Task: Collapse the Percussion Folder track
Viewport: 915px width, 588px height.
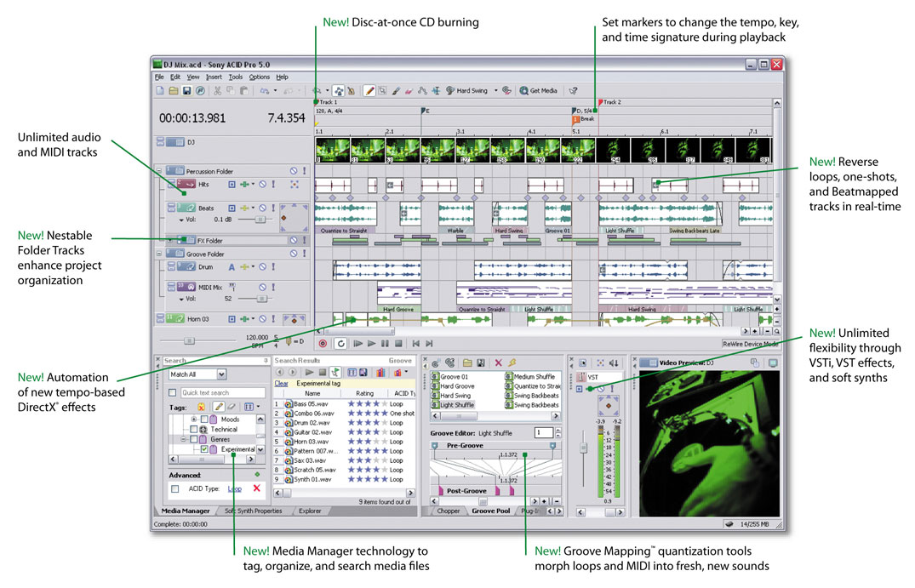Action: 158,172
